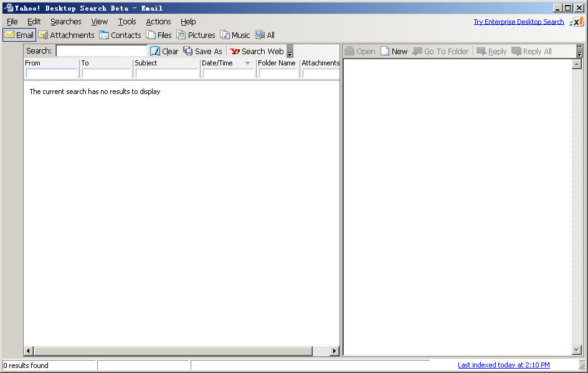Click the To filter field
This screenshot has height=373, width=588.
(107, 73)
